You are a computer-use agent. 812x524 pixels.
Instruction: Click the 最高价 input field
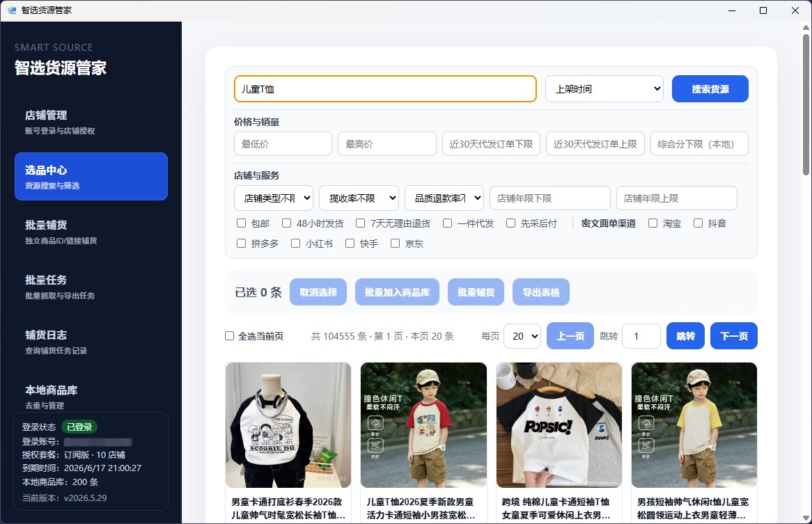click(387, 144)
